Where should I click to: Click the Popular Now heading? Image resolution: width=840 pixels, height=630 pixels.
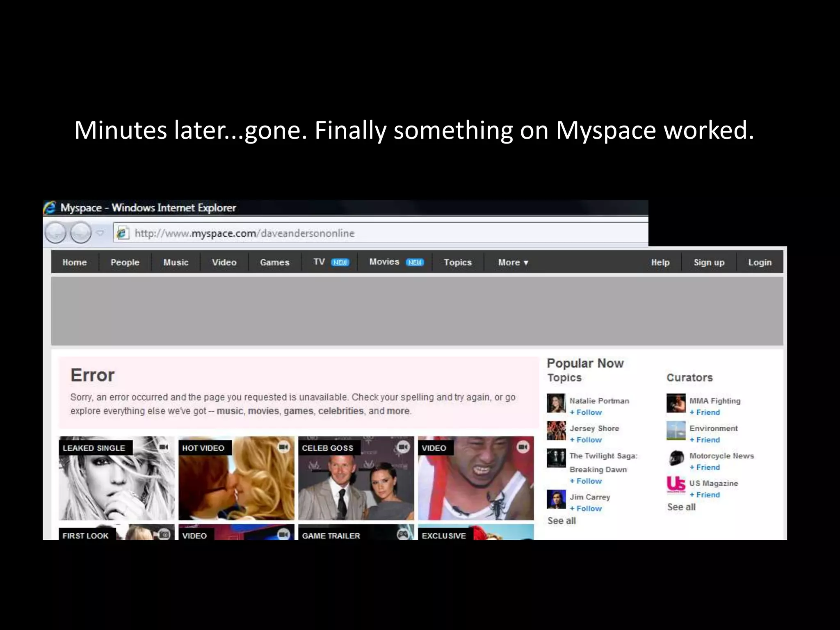pyautogui.click(x=585, y=363)
